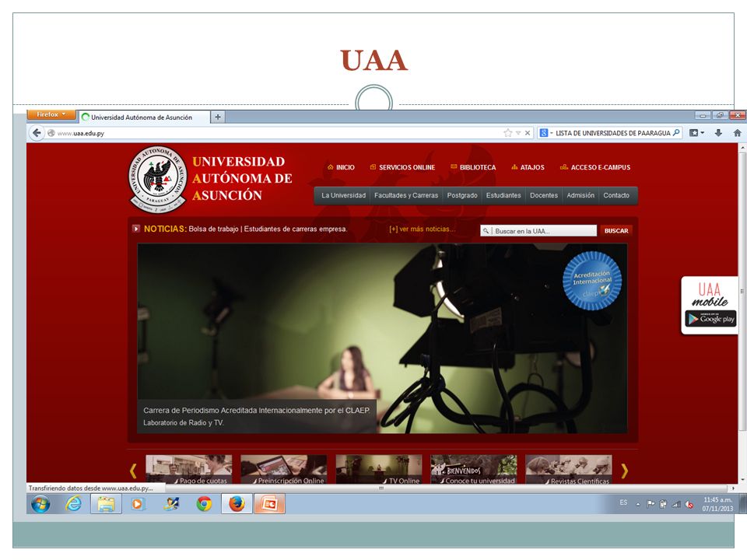This screenshot has height=560, width=747.
Task: Open Docentes menu
Action: 544,195
